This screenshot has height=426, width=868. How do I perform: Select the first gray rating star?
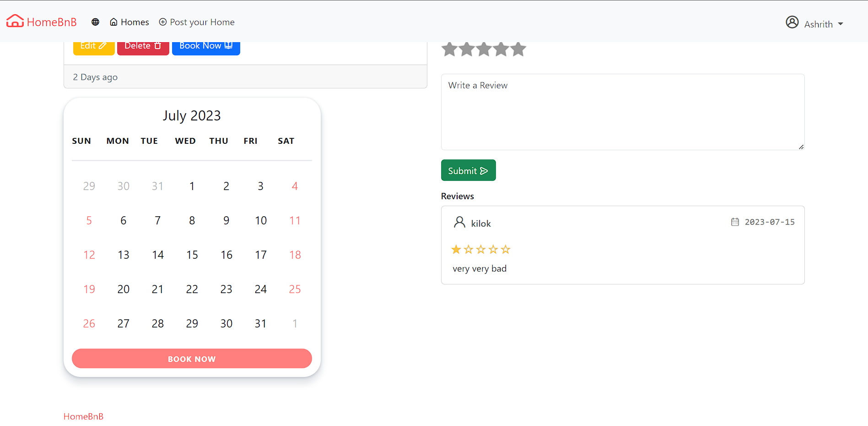[450, 49]
